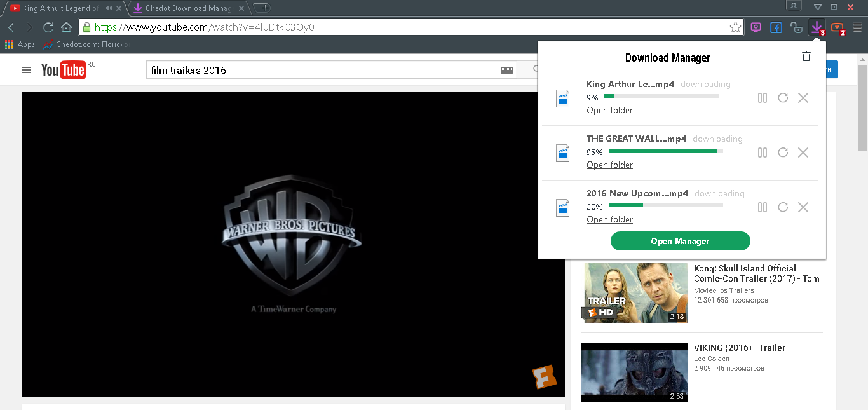Viewport: 868px width, 410px height.
Task: Click THE GREAT WALL...mp4 file name
Action: pyautogui.click(x=637, y=139)
